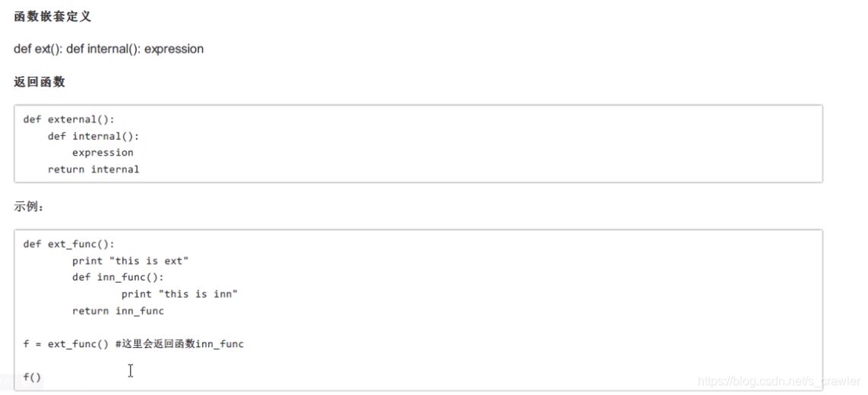Image resolution: width=868 pixels, height=395 pixels.
Task: Click the call f() at the bottom
Action: (32, 378)
